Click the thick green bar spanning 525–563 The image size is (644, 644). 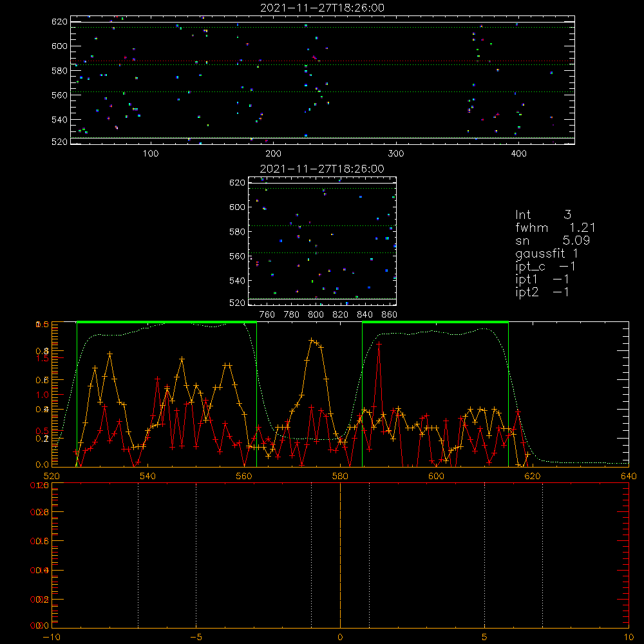pos(167,323)
